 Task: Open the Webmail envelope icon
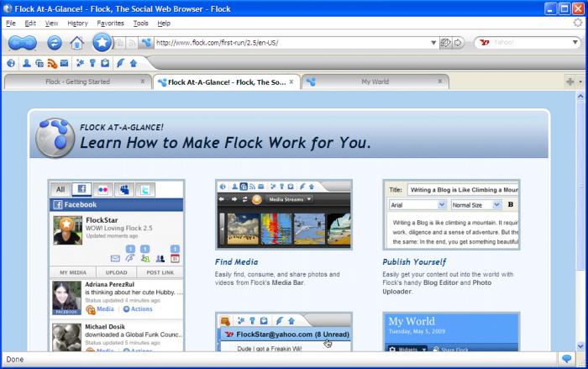pyautogui.click(x=65, y=63)
